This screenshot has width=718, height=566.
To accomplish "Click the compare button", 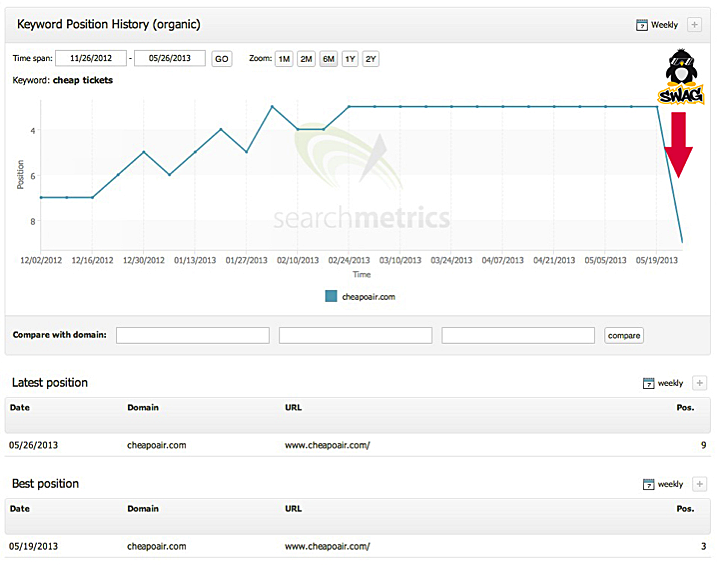I will coord(624,336).
